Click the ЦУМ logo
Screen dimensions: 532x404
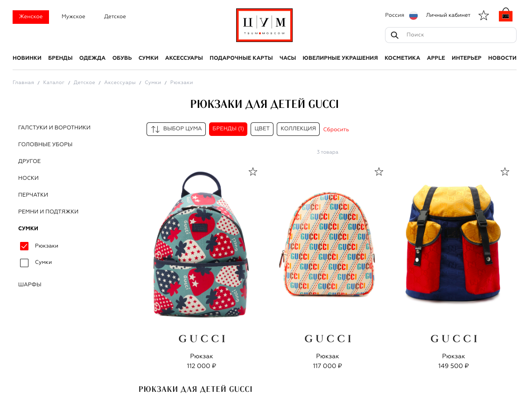point(264,25)
